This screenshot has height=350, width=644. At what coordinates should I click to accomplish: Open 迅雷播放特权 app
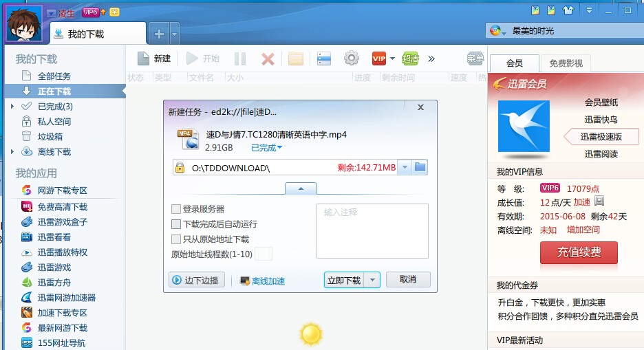click(63, 252)
